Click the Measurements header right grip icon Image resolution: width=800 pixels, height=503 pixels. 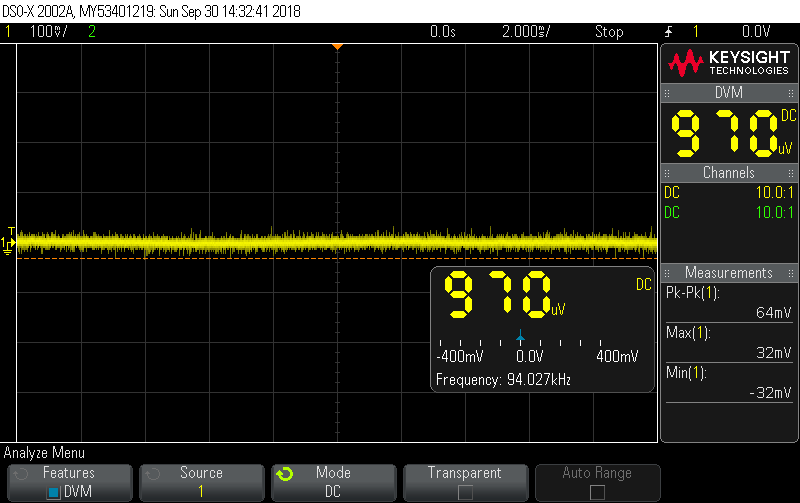791,273
